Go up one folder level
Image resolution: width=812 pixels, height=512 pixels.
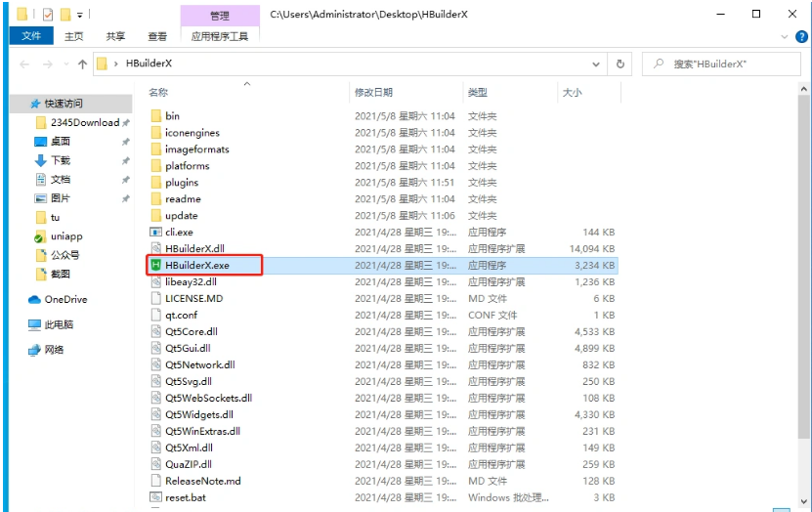pyautogui.click(x=82, y=64)
